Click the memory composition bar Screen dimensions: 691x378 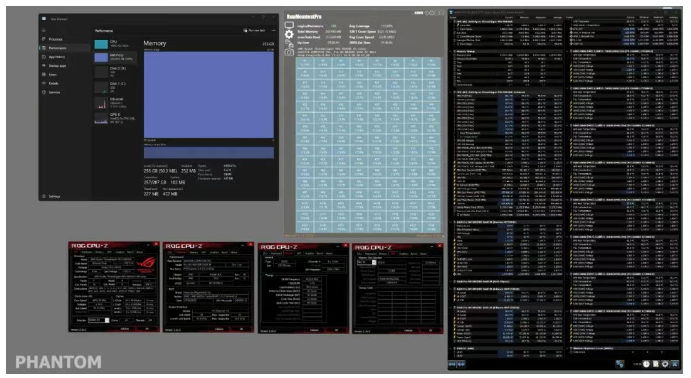(x=208, y=152)
